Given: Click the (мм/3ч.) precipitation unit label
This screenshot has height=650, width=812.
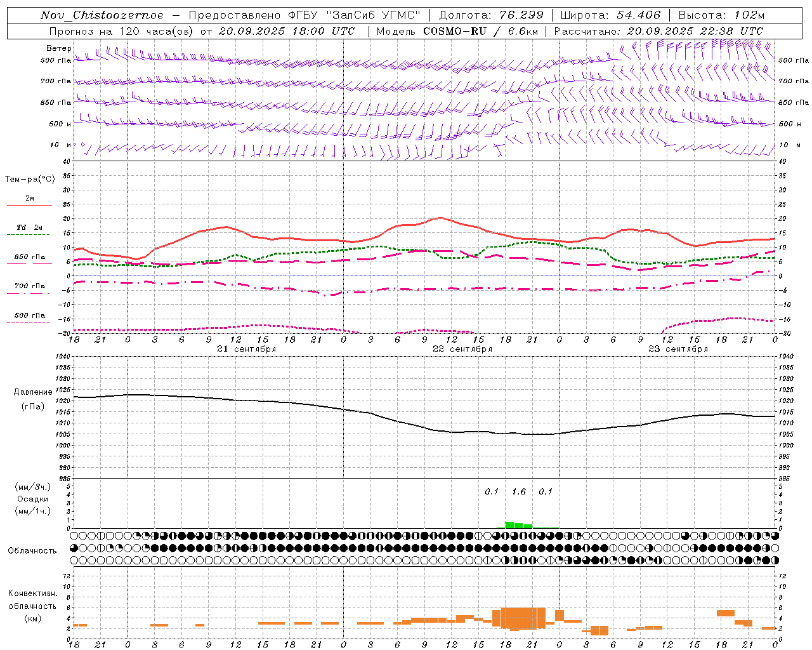Looking at the screenshot, I should 33,487.
